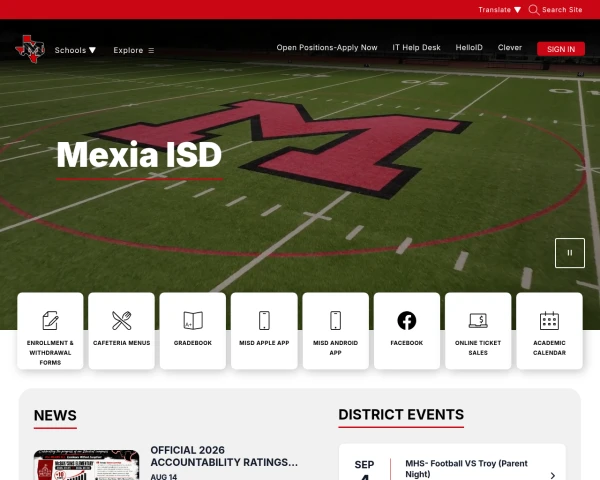Open the Open Positions-Apply Now link
The width and height of the screenshot is (600, 480).
(327, 47)
